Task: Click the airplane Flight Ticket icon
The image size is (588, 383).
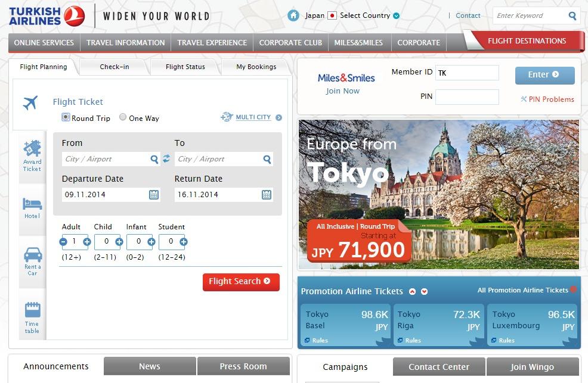Action: coord(30,102)
